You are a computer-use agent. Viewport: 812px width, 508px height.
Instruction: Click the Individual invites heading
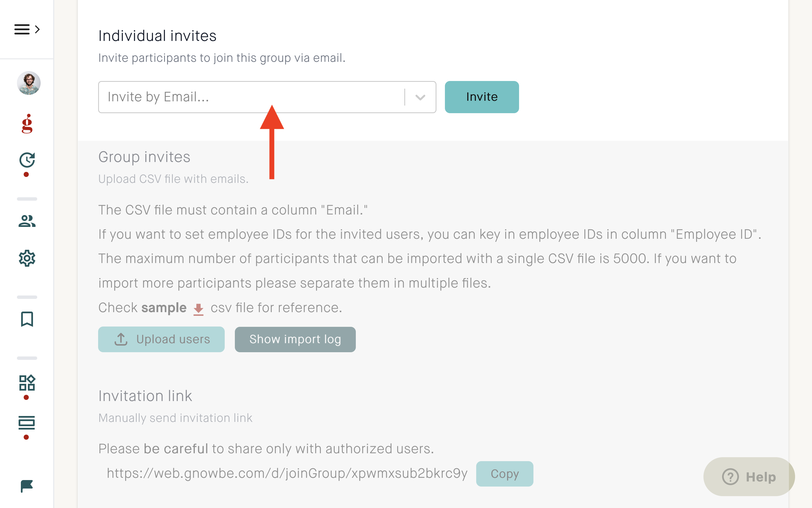pyautogui.click(x=157, y=36)
